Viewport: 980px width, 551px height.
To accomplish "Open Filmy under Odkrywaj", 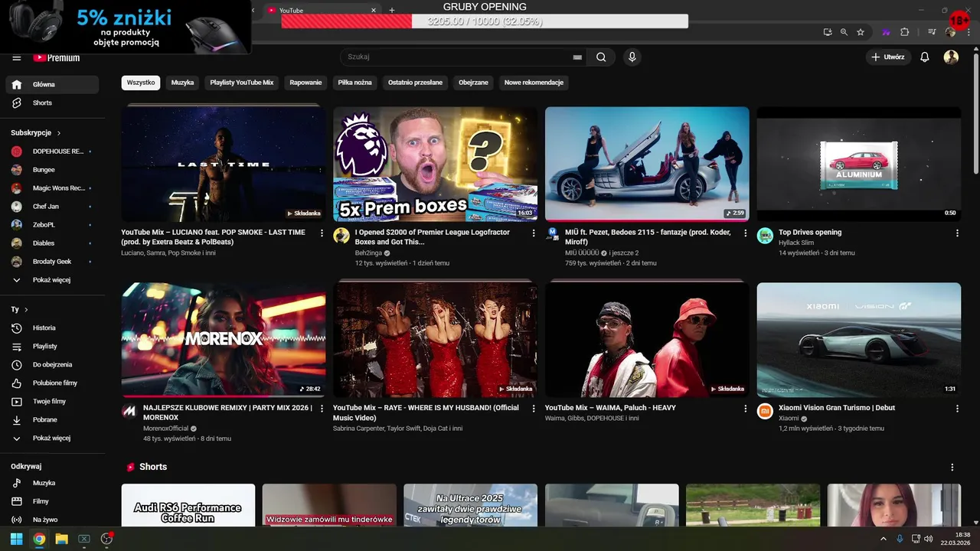I will tap(52, 501).
